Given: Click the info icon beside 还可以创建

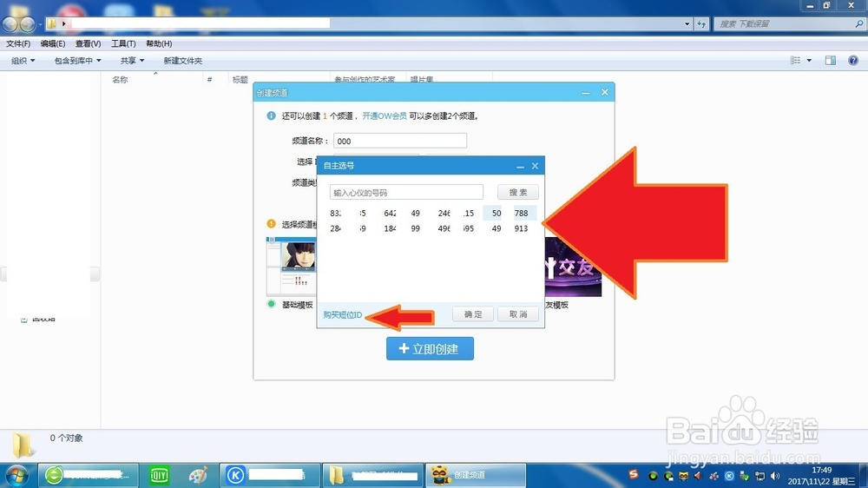Looking at the screenshot, I should click(271, 115).
